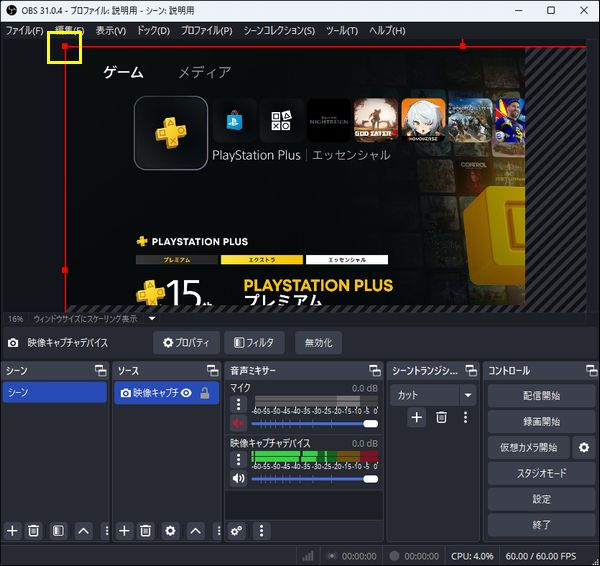This screenshot has height=566, width=600.
Task: Move source up with arrow icon
Action: (x=195, y=531)
